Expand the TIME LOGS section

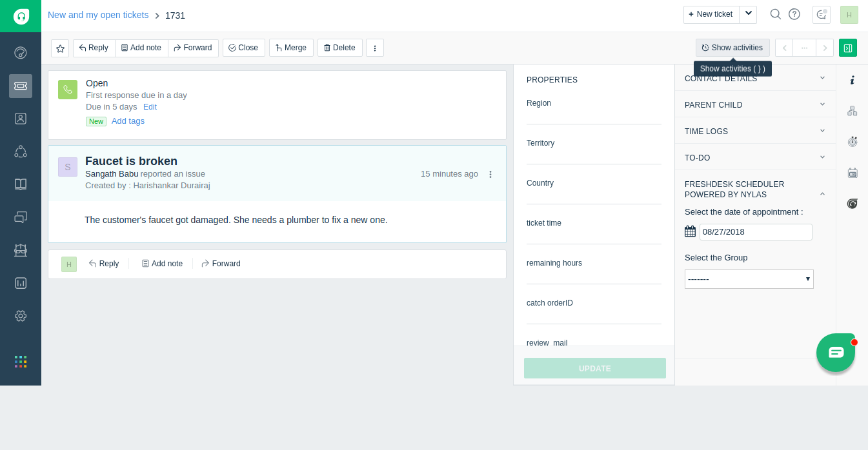(755, 131)
